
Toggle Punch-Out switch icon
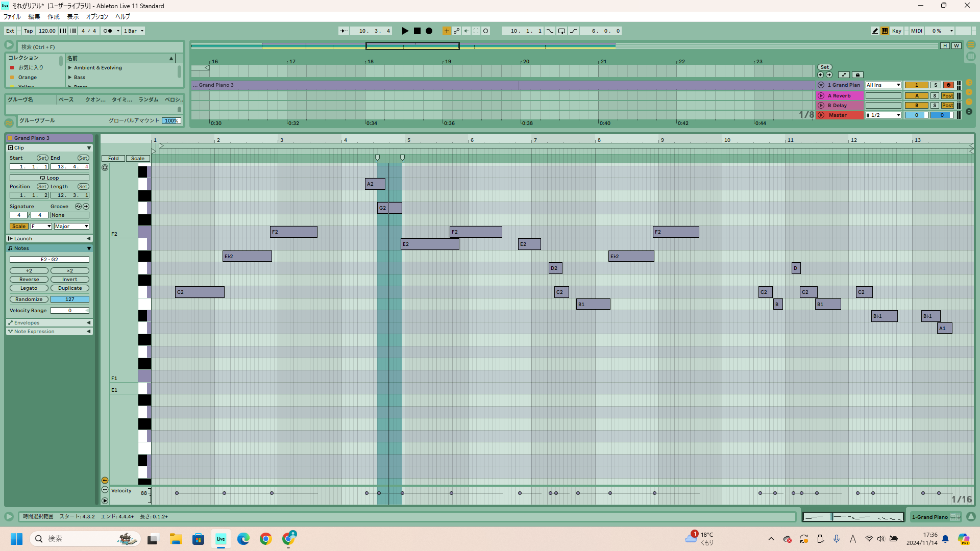(573, 31)
